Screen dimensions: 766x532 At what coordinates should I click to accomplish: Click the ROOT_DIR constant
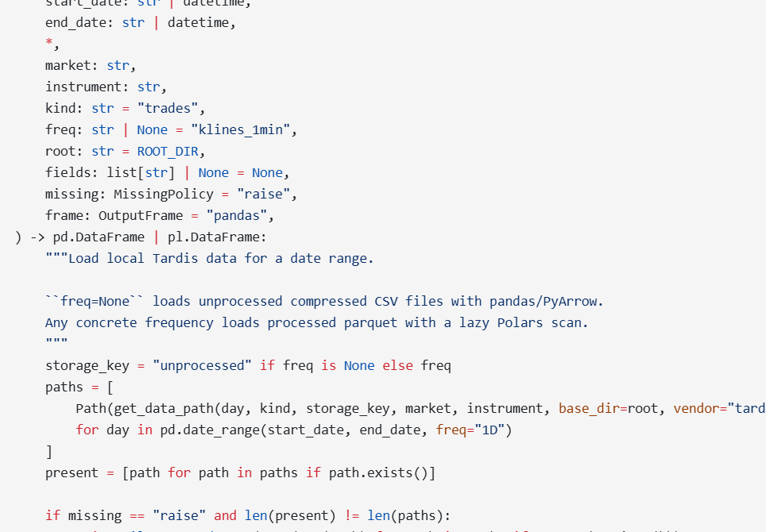pyautogui.click(x=168, y=152)
